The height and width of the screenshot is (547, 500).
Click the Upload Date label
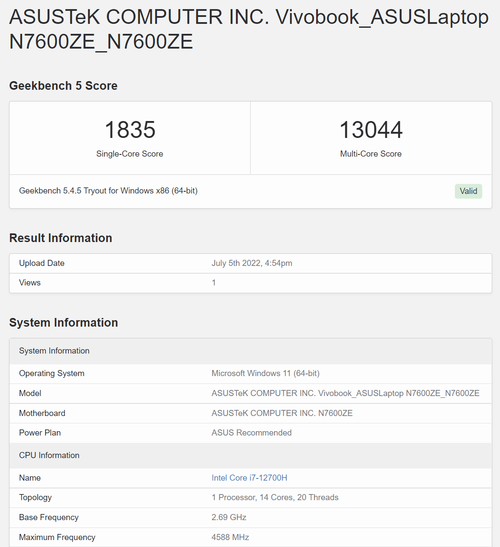point(42,263)
